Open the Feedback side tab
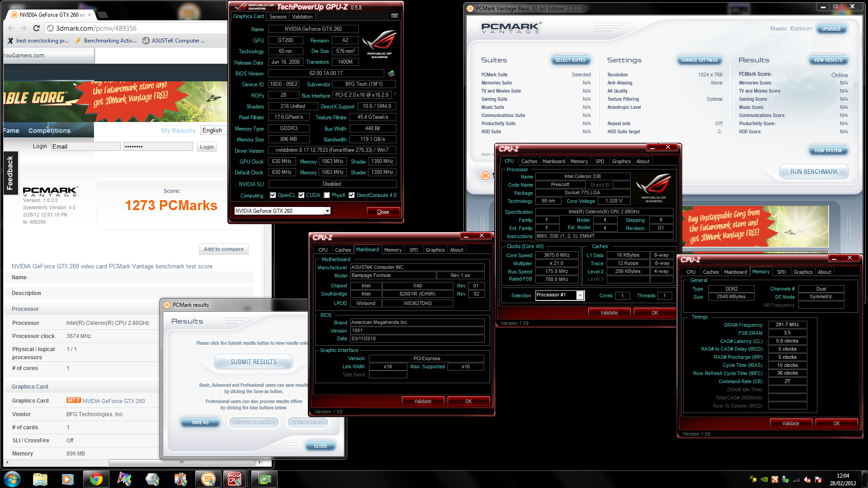The height and width of the screenshot is (488, 868). coord(11,173)
